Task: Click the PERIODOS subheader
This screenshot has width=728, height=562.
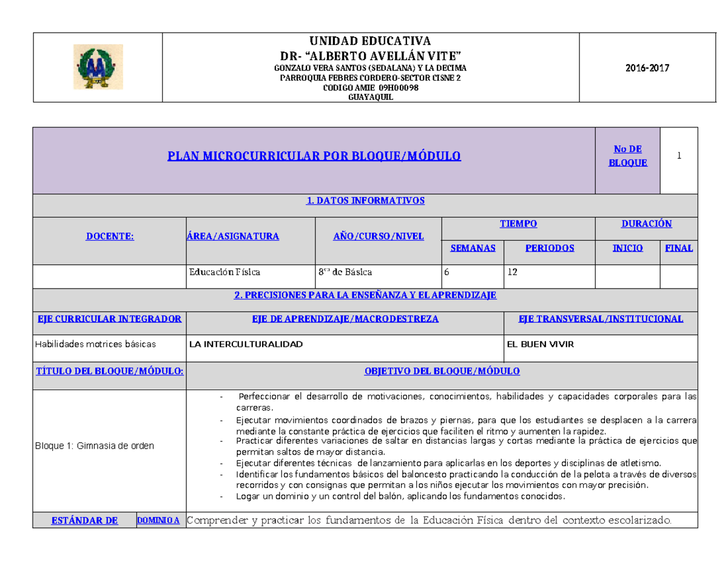Action: [549, 248]
